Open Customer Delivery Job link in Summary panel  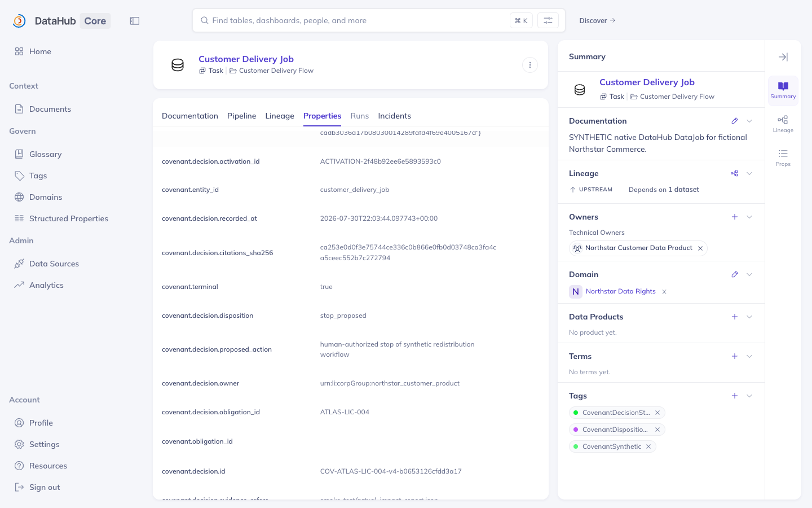click(x=647, y=82)
